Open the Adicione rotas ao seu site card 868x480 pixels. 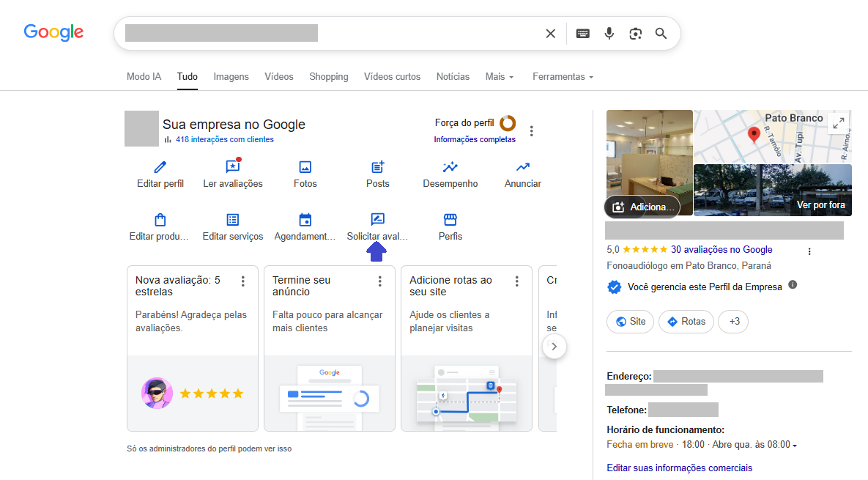467,348
